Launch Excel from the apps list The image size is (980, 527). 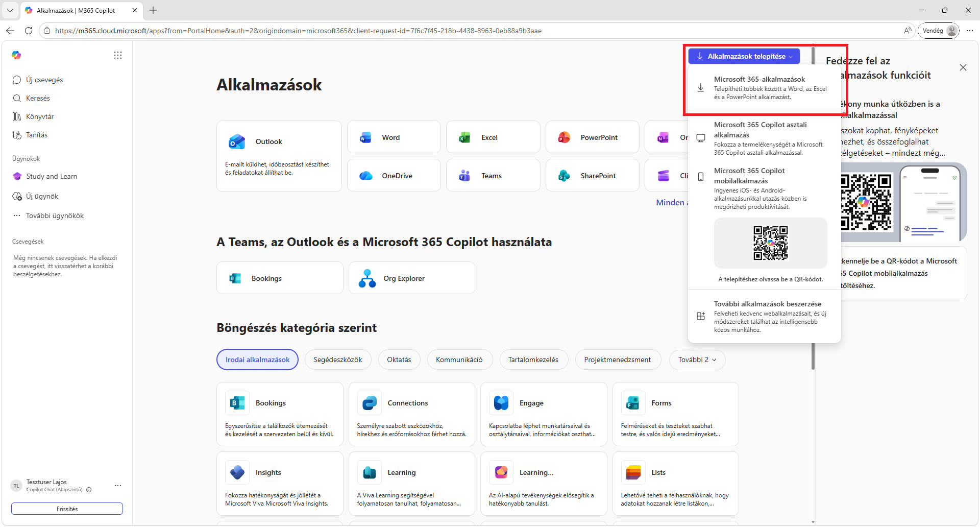click(x=493, y=137)
